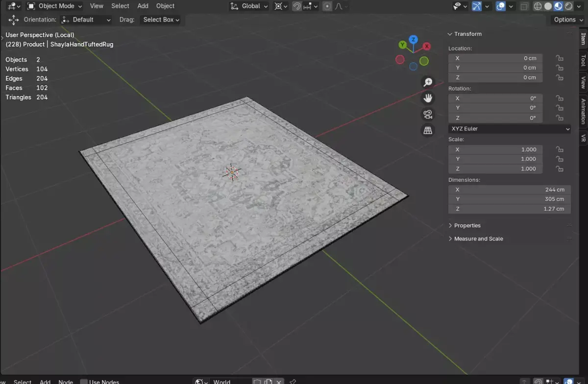Switch to material preview shading
Viewport: 588px width, 384px height.
coord(558,6)
